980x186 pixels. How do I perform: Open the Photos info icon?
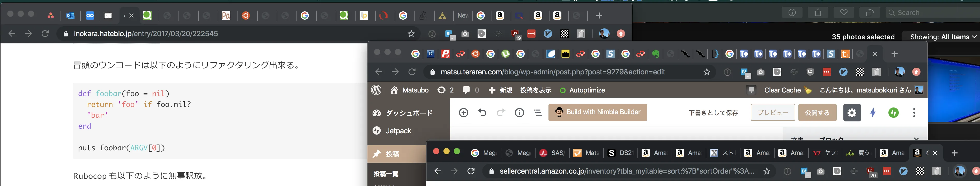coord(792,12)
